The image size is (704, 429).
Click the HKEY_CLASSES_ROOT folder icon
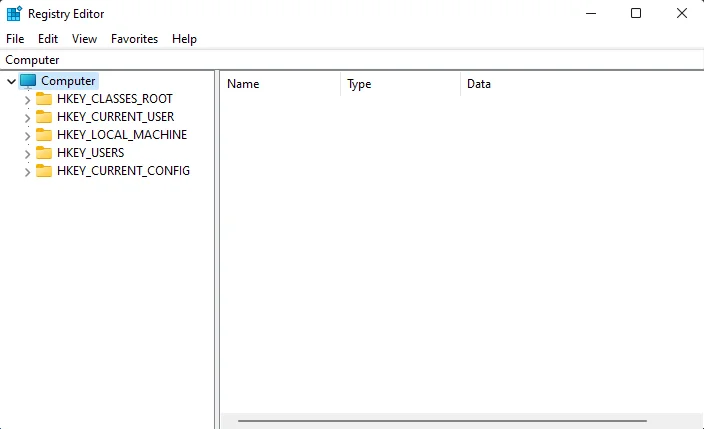tap(44, 99)
